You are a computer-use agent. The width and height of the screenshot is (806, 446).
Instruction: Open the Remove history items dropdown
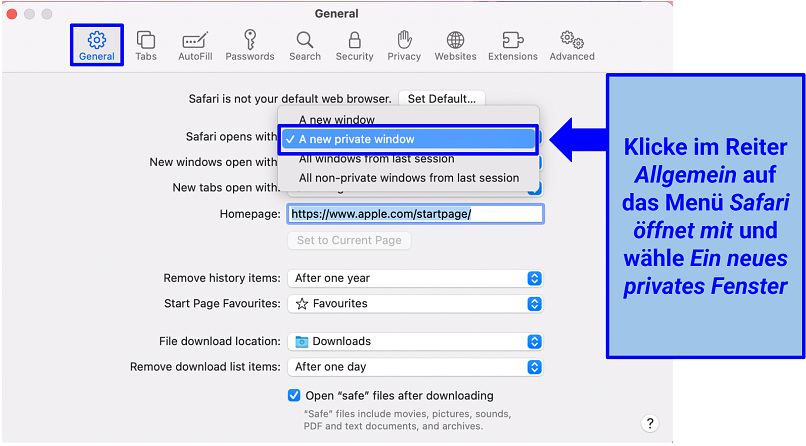(415, 278)
